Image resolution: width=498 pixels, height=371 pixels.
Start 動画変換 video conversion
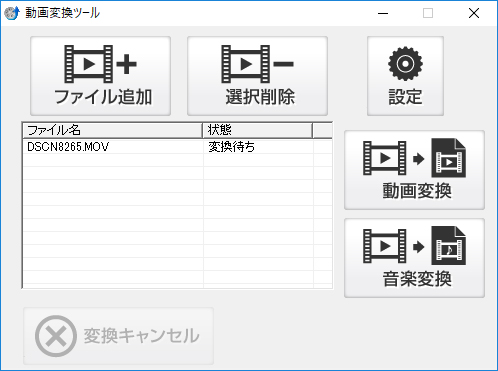point(414,170)
